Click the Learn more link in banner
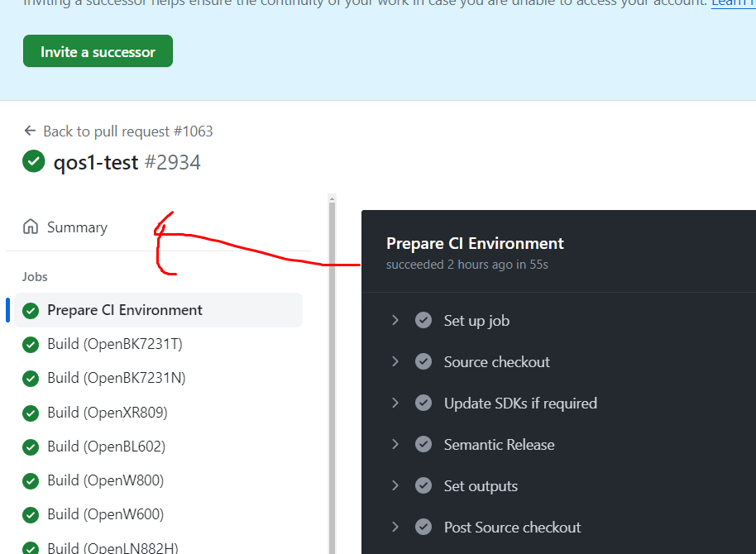Screen dimensions: 756x554 [x=734, y=2]
